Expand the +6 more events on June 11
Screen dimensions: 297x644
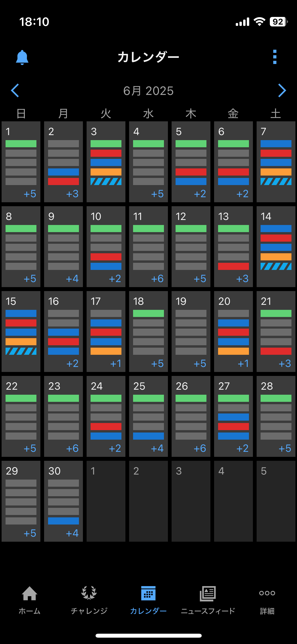(x=157, y=279)
